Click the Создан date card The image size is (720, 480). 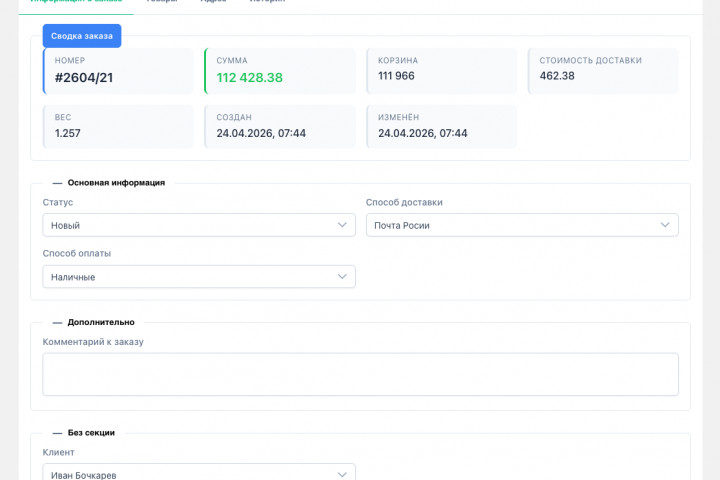pos(280,126)
